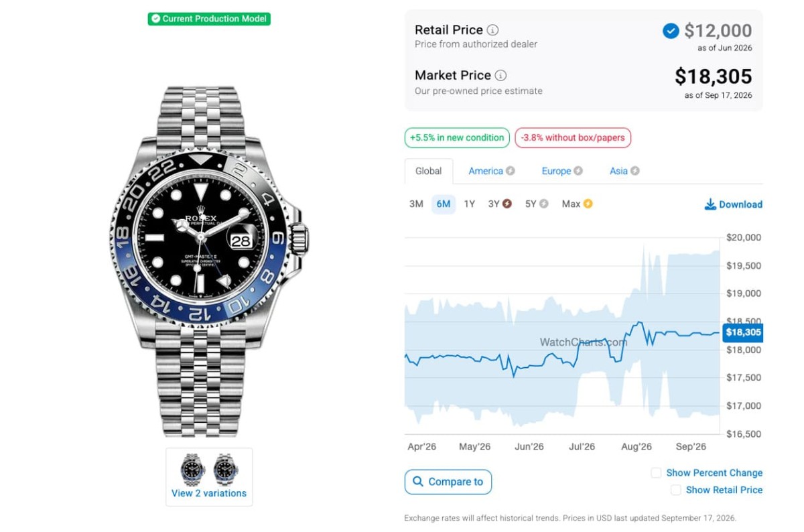Click the large GMT-Master II watch image
Viewport: 804px width, 532px height.
click(208, 261)
